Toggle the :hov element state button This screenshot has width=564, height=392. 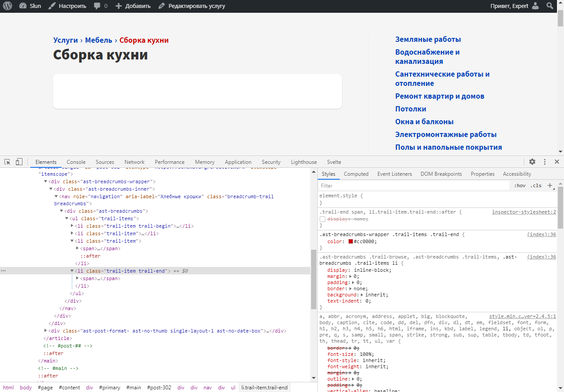520,186
